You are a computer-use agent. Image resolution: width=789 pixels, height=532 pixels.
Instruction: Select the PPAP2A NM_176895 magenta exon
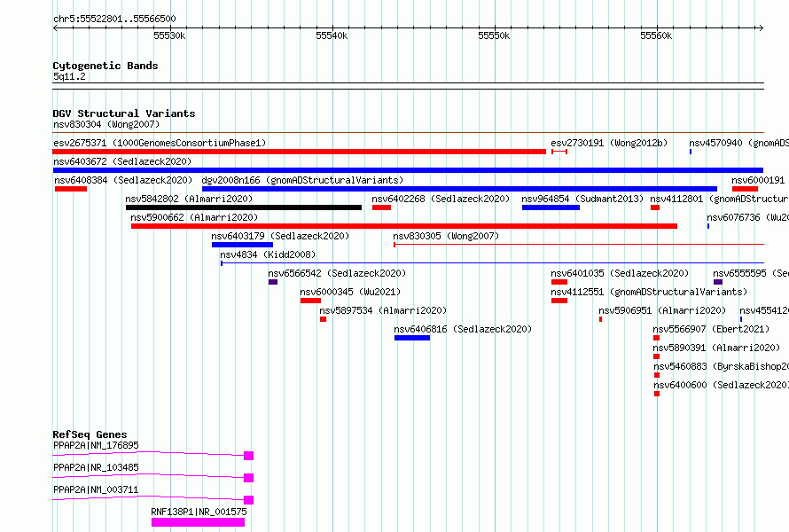click(x=248, y=456)
